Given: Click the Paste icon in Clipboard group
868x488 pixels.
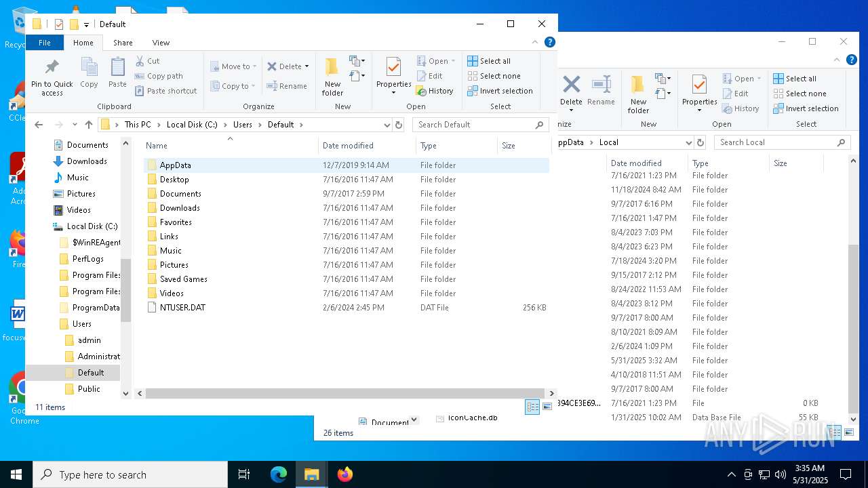Looking at the screenshot, I should (117, 68).
